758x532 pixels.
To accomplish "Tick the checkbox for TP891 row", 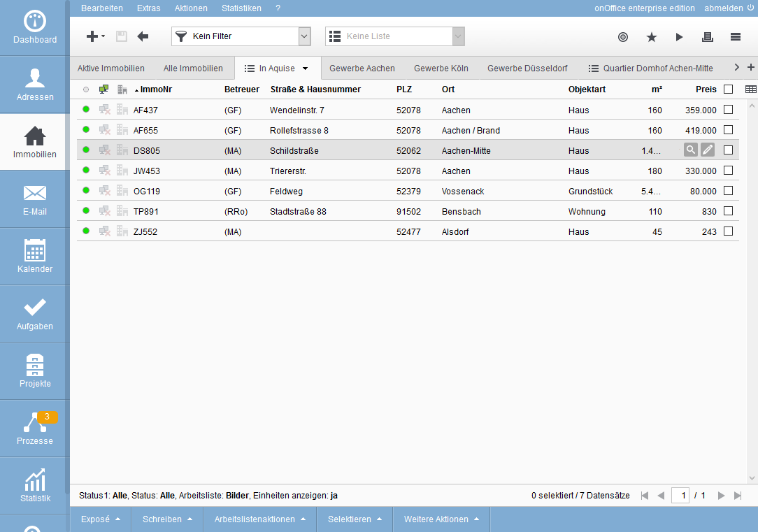I will pos(729,211).
